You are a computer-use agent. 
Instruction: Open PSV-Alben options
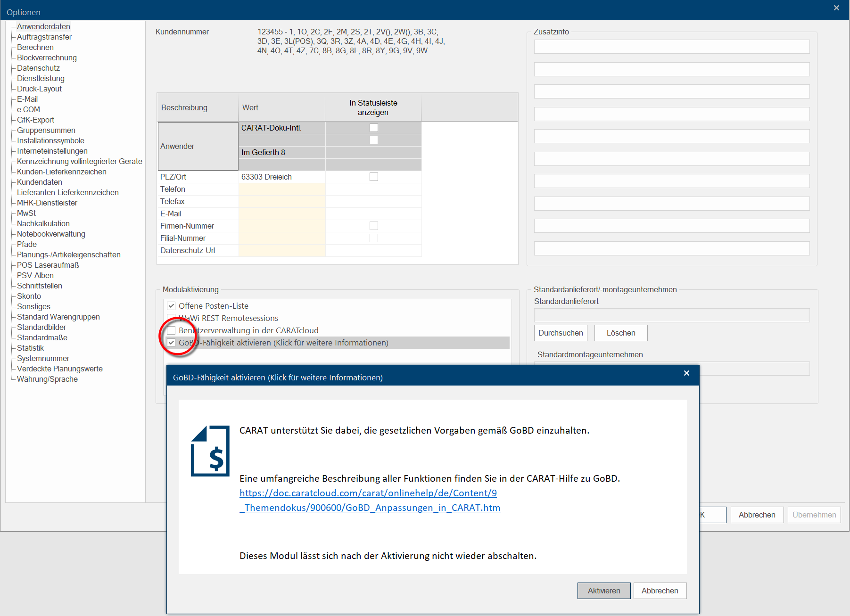click(x=35, y=275)
